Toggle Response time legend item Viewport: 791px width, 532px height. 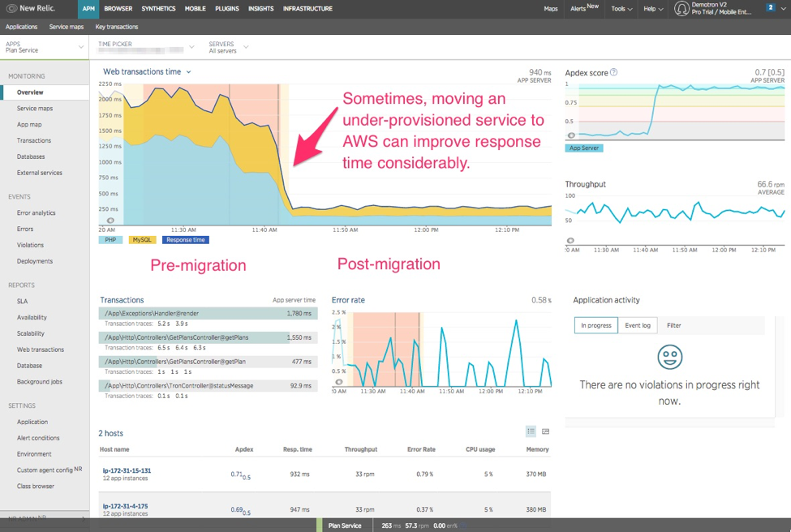pos(186,240)
